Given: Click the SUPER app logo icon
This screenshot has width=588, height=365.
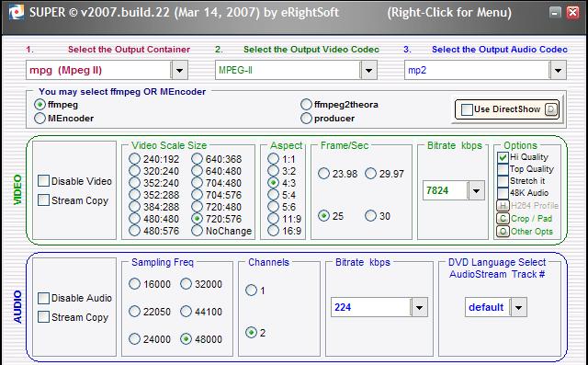Looking at the screenshot, I should pos(16,12).
